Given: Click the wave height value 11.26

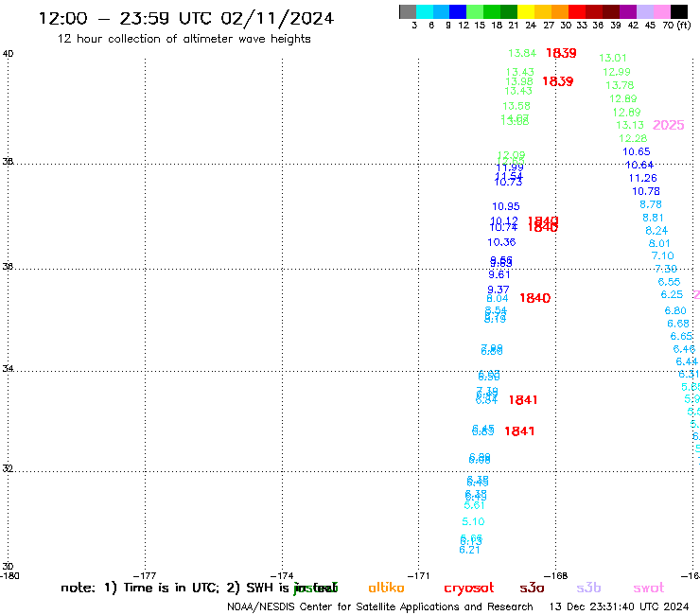Looking at the screenshot, I should point(643,178).
